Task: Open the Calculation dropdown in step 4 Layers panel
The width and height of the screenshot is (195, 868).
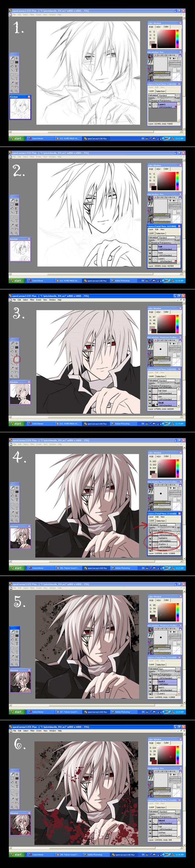Action: (x=167, y=525)
